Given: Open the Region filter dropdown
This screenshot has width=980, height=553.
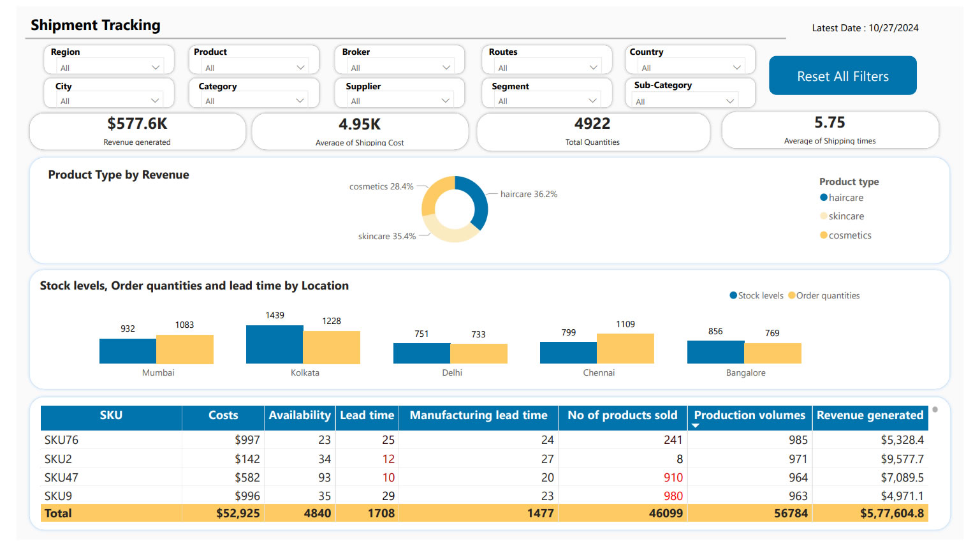Looking at the screenshot, I should [155, 68].
